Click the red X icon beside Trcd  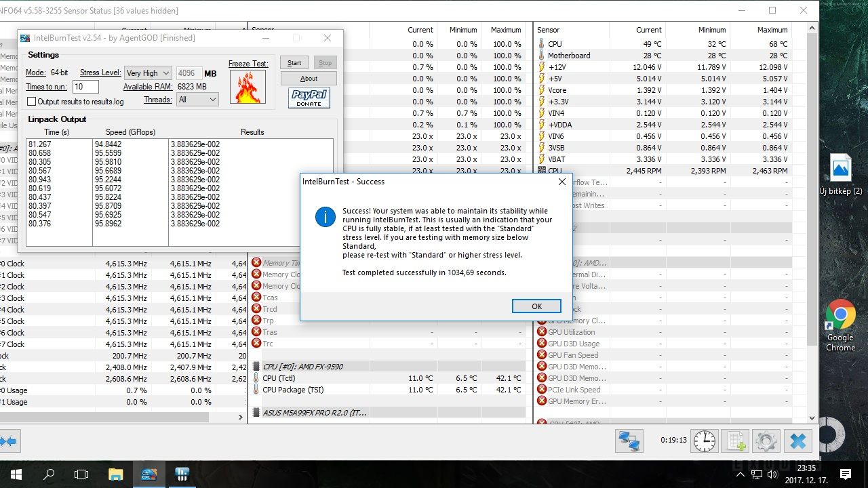tap(256, 308)
